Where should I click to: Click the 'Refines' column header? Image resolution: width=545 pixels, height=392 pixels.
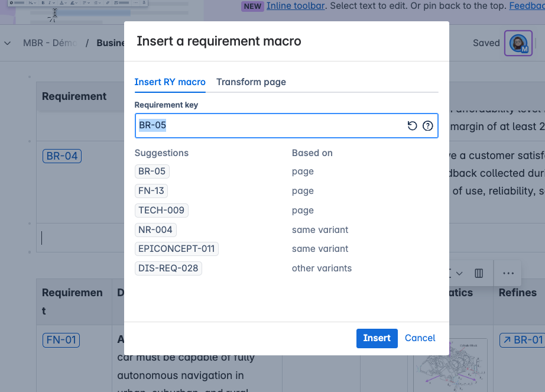[518, 293]
